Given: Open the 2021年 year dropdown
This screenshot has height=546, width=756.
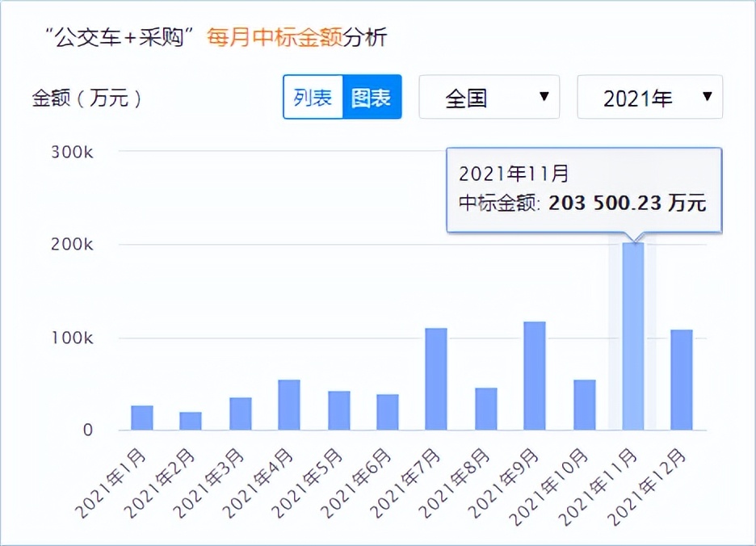Looking at the screenshot, I should 650,96.
